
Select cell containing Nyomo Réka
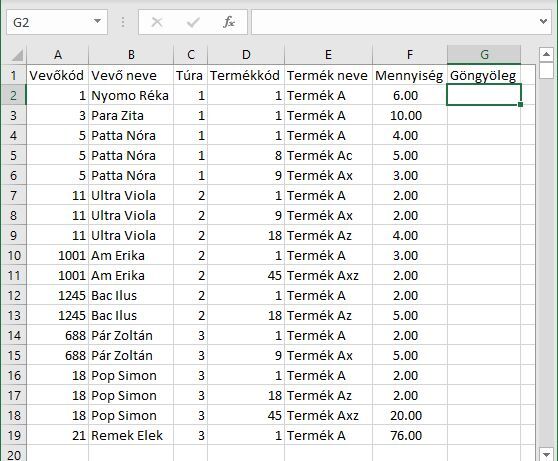pos(131,95)
